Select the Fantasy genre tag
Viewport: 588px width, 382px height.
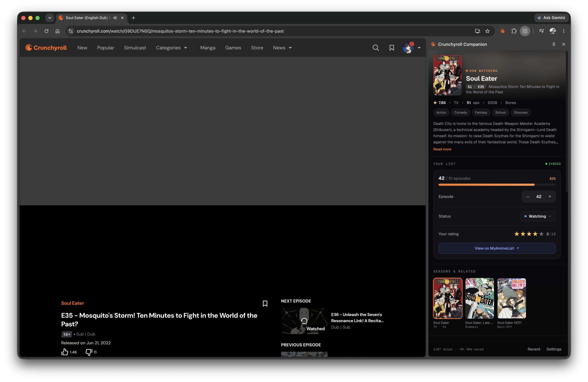point(481,112)
